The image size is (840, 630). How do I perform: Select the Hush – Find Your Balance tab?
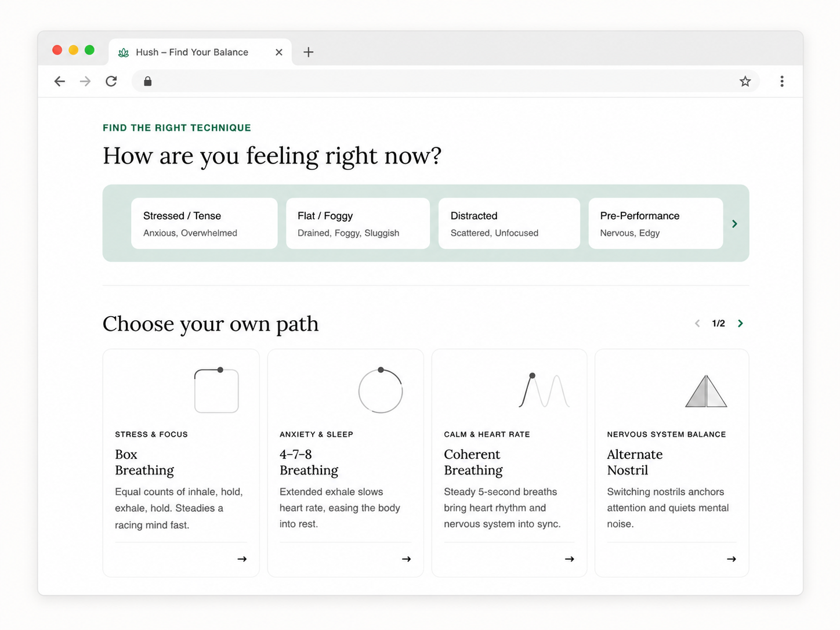click(200, 52)
